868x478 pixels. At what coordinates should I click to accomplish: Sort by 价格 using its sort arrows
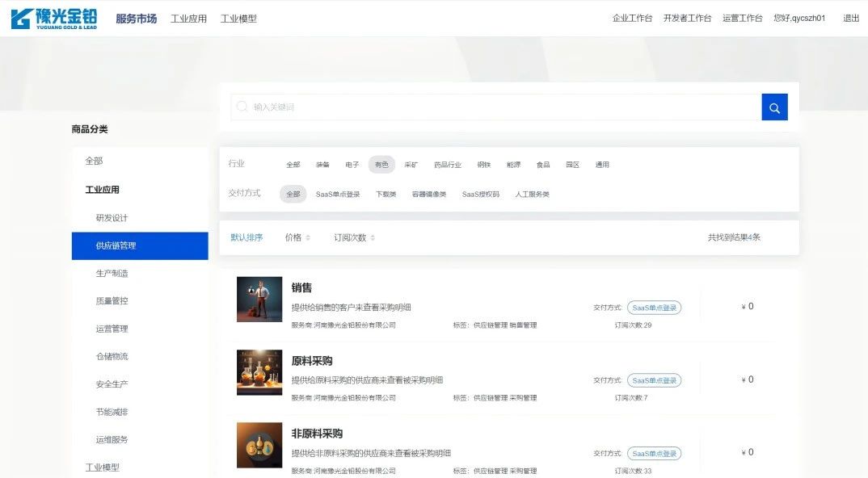click(x=308, y=237)
